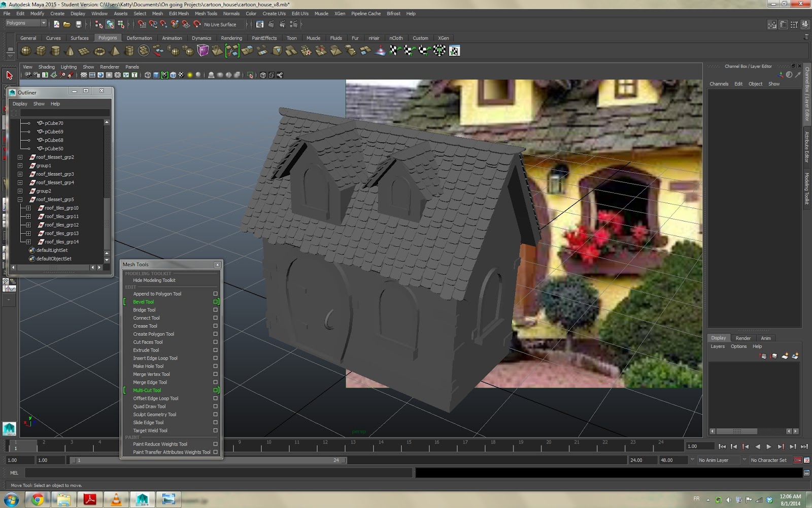Click Hide Modeling Toolkit in Mesh Tools
Viewport: 812px width, 508px height.
pos(154,280)
